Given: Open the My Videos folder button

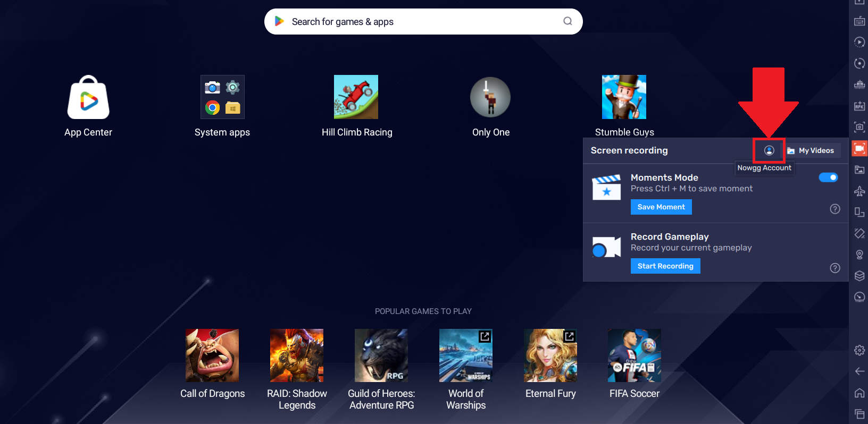Looking at the screenshot, I should (811, 151).
